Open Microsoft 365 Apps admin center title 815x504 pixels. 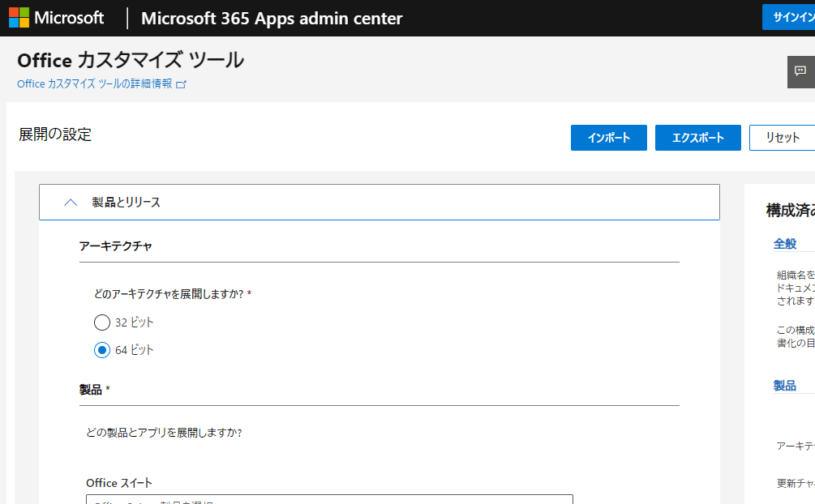pos(272,18)
